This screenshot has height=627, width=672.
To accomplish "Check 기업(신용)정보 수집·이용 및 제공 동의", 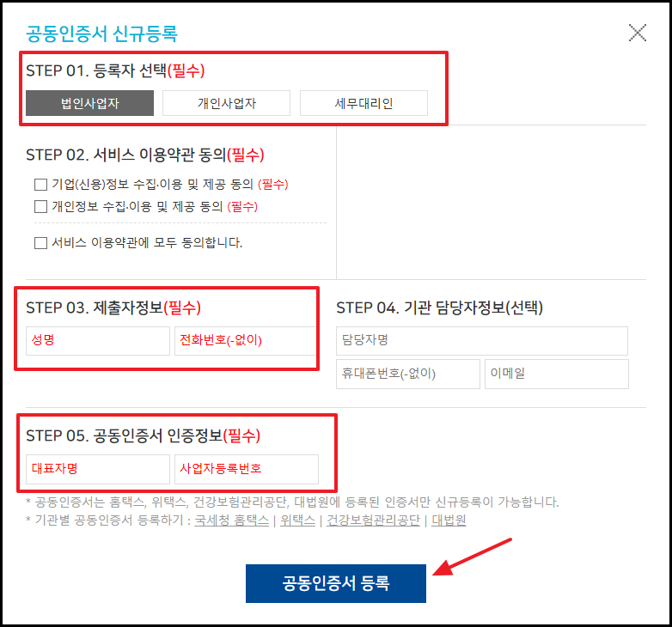I will 40,185.
